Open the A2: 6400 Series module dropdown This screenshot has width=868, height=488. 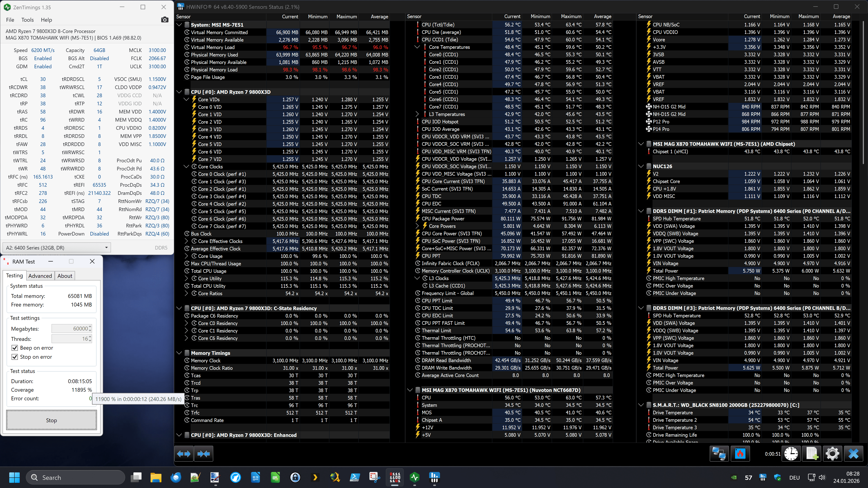click(x=57, y=248)
